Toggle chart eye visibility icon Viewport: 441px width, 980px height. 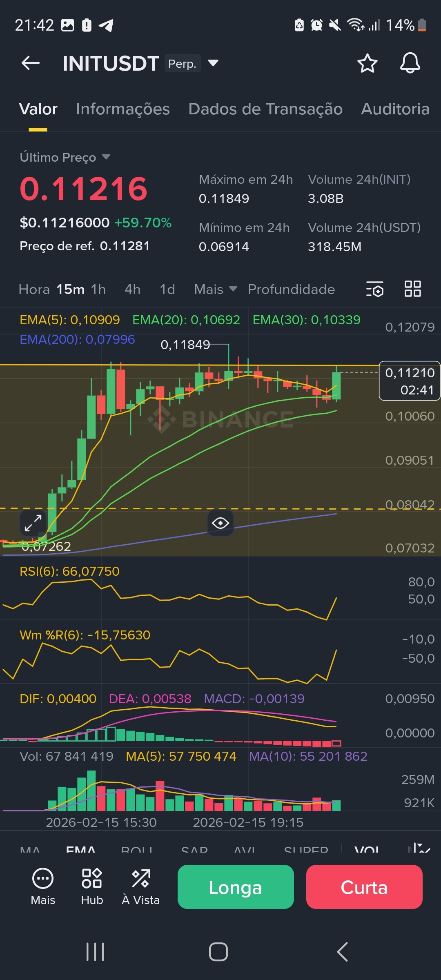click(x=220, y=523)
